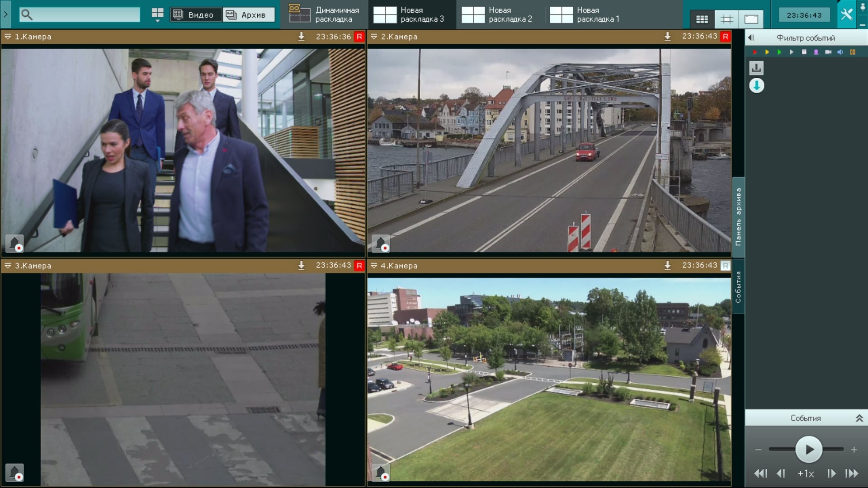Open the settings wrench tool icon
This screenshot has width=868, height=488.
coord(846,14)
